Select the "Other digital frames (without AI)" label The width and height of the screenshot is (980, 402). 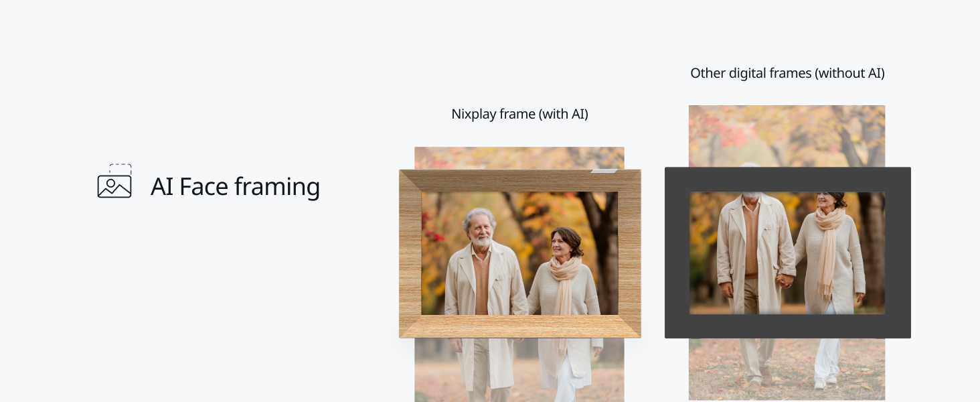(x=787, y=73)
